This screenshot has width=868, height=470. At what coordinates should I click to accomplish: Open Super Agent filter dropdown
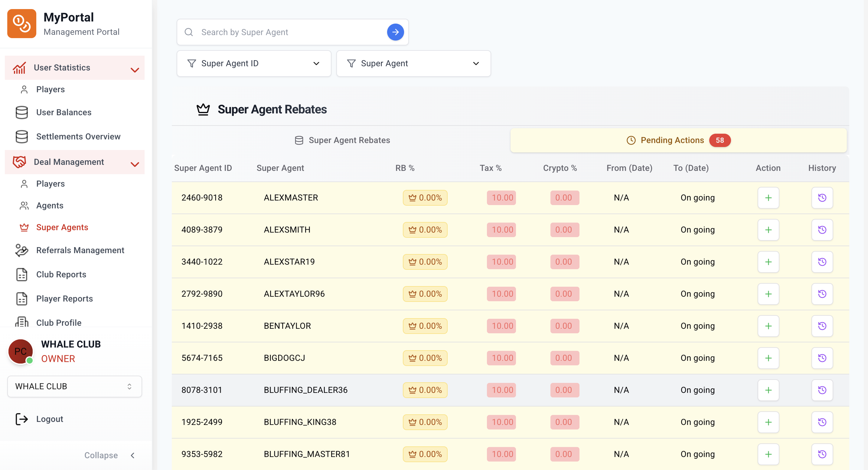[413, 63]
